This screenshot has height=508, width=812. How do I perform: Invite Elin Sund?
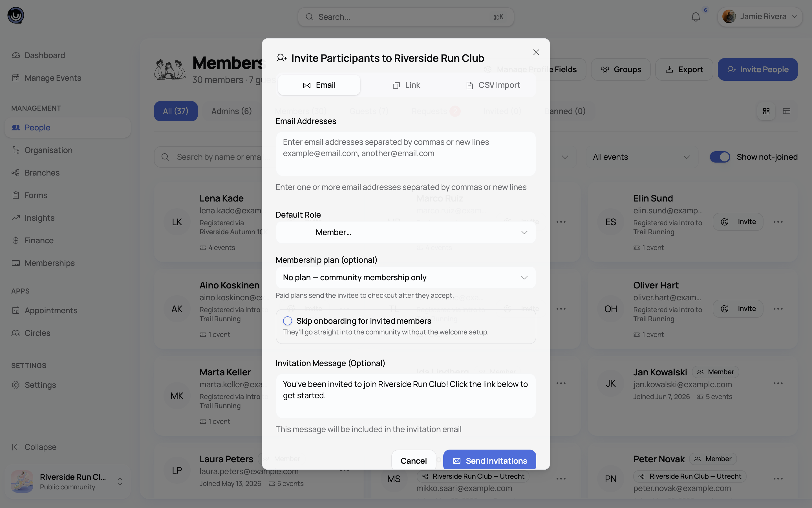tap(738, 222)
